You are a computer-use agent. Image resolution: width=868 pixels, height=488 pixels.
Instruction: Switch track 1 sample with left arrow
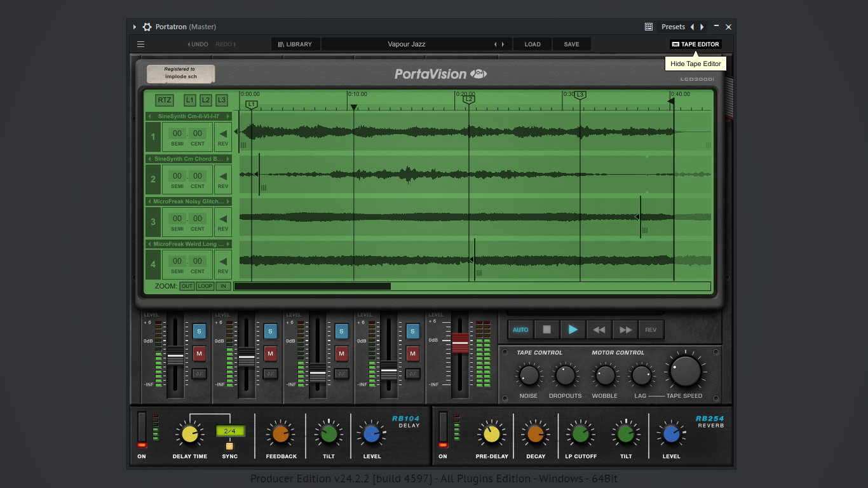[x=149, y=116]
